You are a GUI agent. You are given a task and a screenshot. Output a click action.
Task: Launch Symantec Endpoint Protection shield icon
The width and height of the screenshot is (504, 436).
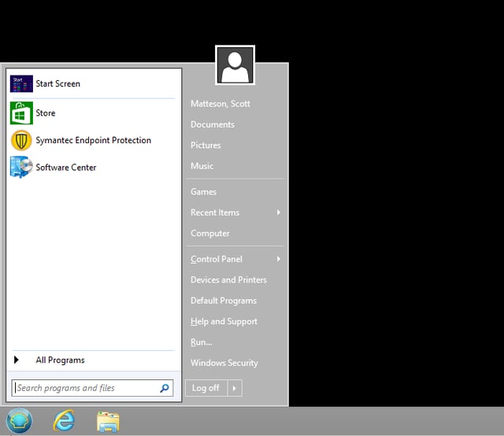(21, 140)
